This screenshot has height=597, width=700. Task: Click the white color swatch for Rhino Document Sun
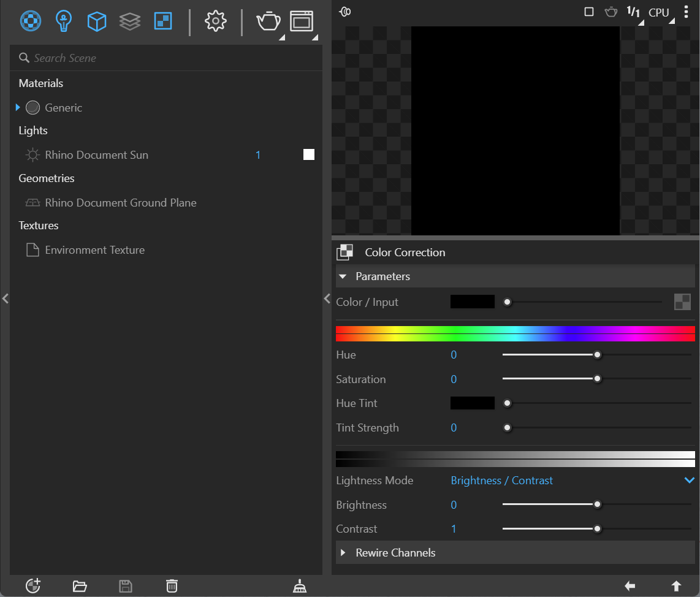pos(309,154)
